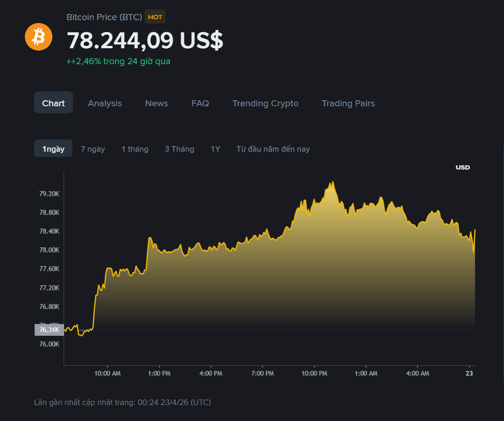The height and width of the screenshot is (421, 504).
Task: Click the last page update timestamp text
Action: point(123,402)
